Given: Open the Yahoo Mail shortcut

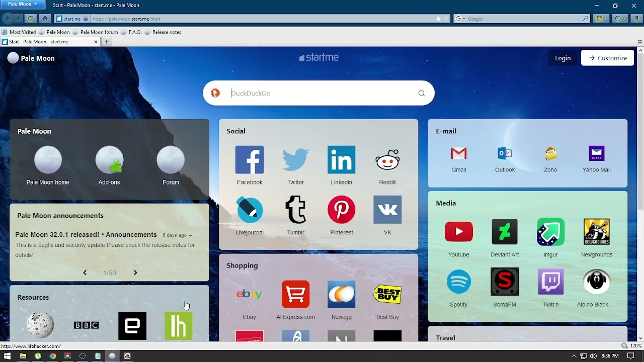Looking at the screenshot, I should (x=597, y=153).
